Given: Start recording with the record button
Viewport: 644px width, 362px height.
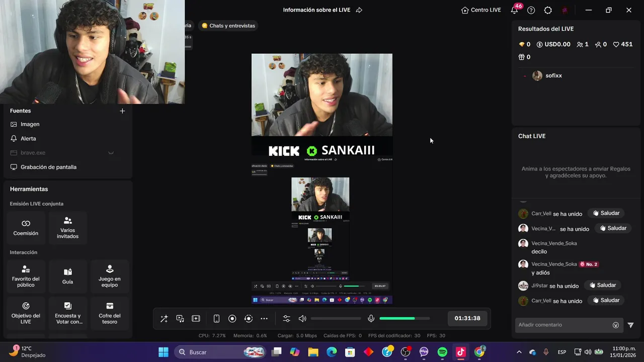Looking at the screenshot, I should tap(232, 319).
